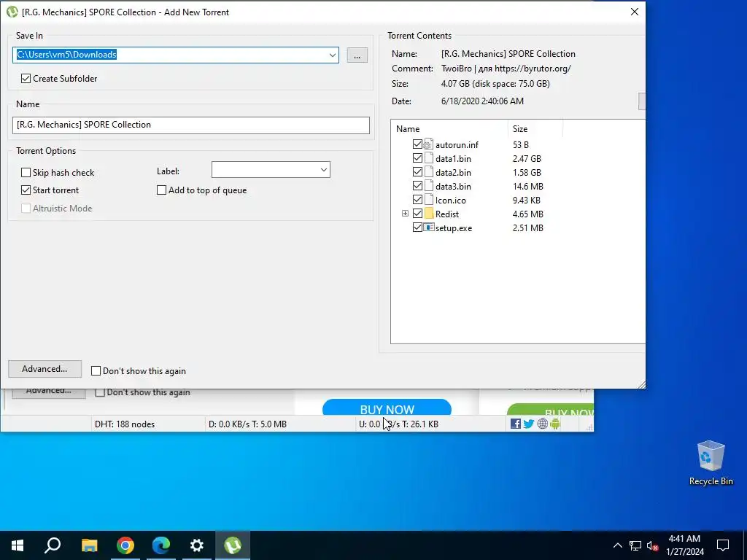Enable Skip hash check

click(26, 172)
